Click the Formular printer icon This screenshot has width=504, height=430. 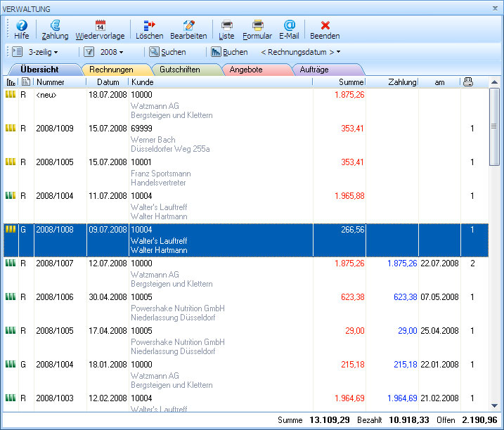click(x=257, y=25)
